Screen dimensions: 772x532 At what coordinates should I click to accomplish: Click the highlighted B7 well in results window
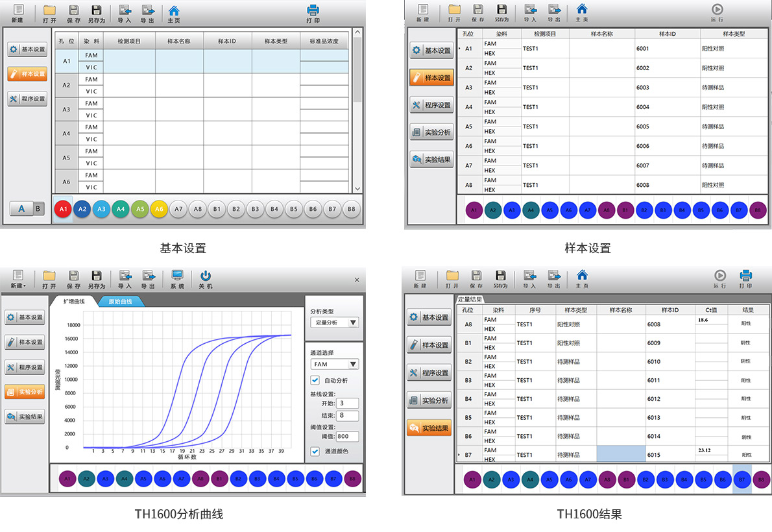pos(742,480)
